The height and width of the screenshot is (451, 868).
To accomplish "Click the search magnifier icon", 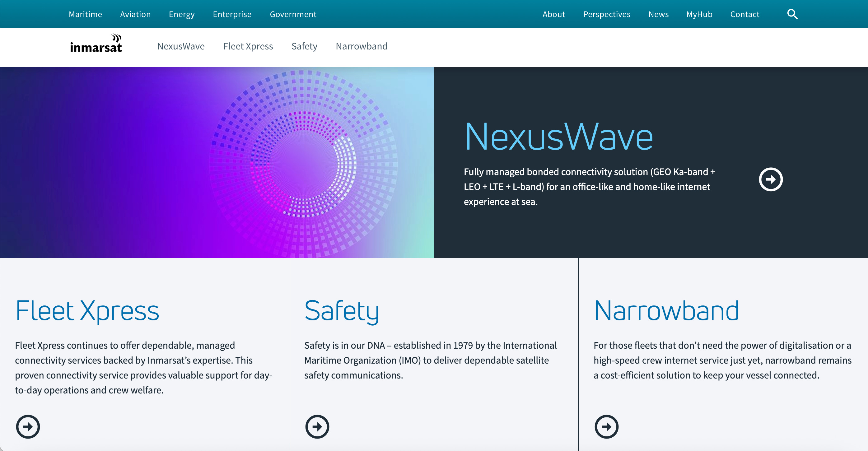I will pyautogui.click(x=792, y=14).
